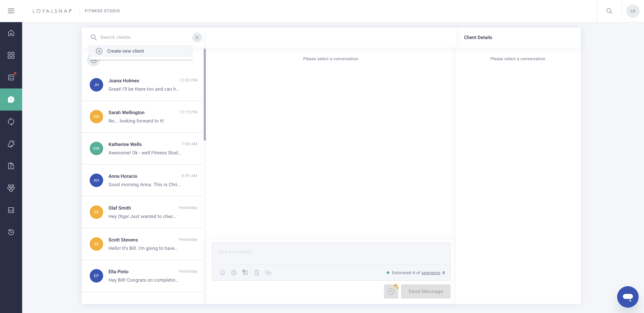This screenshot has width=644, height=313.
Task: Open the hamburger navigation menu
Action: click(x=11, y=11)
